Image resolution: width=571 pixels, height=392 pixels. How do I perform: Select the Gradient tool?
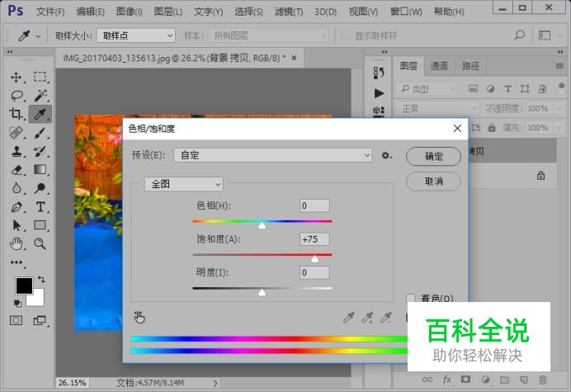tap(40, 170)
